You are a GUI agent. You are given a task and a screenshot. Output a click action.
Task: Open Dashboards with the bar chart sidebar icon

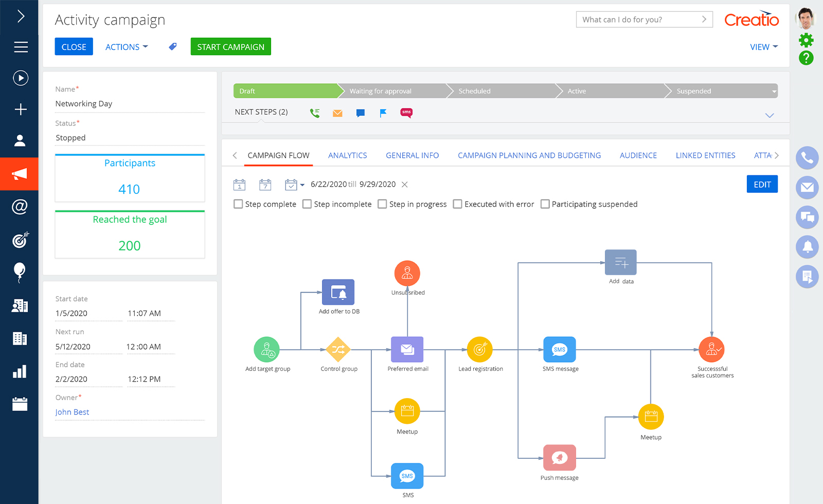click(x=19, y=371)
